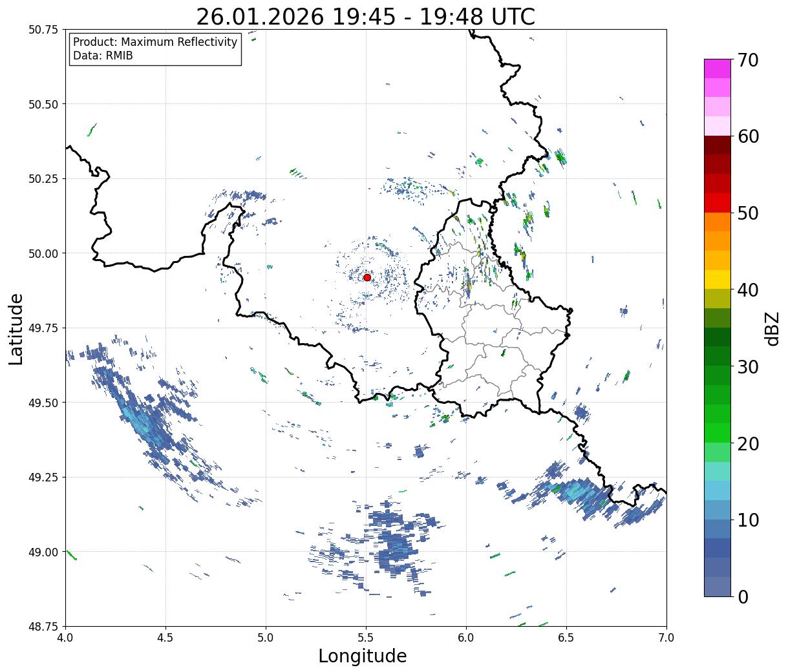Click the 6.0 longitude tick label
The width and height of the screenshot is (788, 672).
click(466, 637)
